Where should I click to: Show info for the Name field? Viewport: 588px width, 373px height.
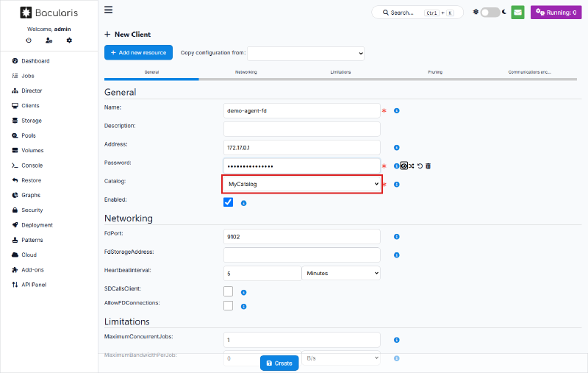coord(396,110)
